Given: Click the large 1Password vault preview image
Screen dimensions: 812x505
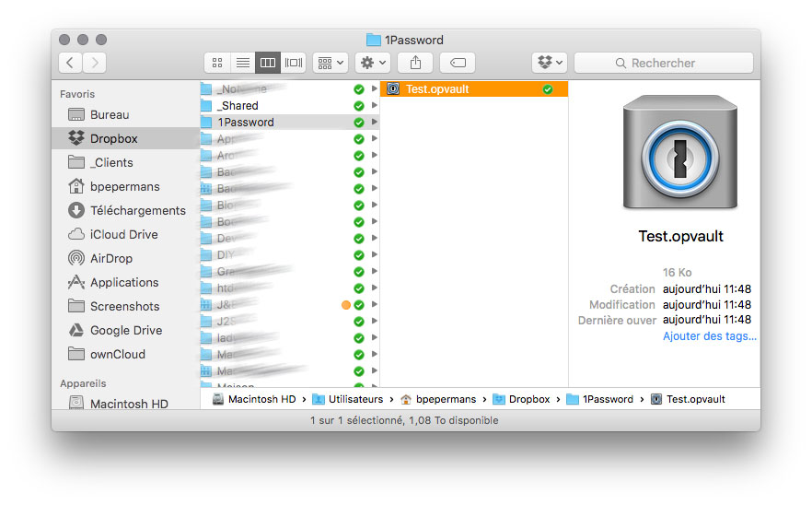Looking at the screenshot, I should point(680,152).
